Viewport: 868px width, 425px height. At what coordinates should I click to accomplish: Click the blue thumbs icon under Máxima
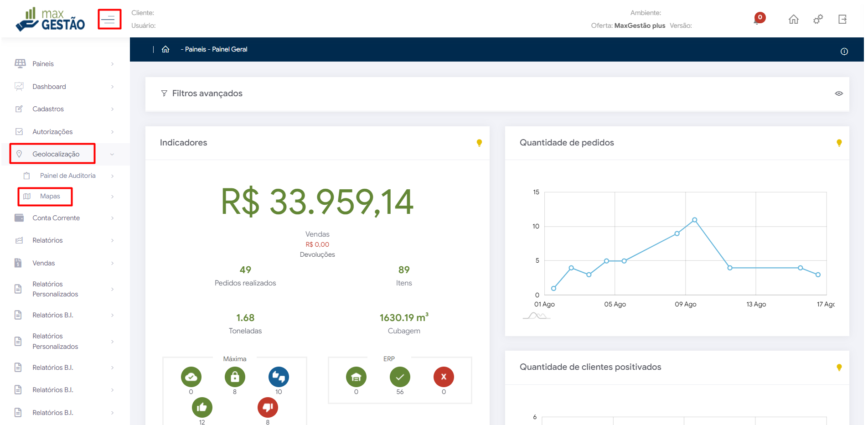[x=279, y=377]
